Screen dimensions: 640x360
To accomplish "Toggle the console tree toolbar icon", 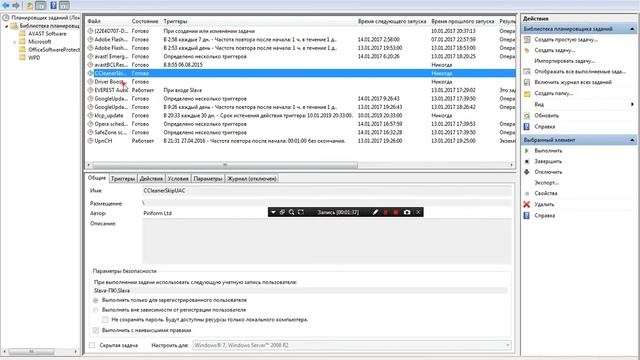I will pyautogui.click(x=40, y=5).
